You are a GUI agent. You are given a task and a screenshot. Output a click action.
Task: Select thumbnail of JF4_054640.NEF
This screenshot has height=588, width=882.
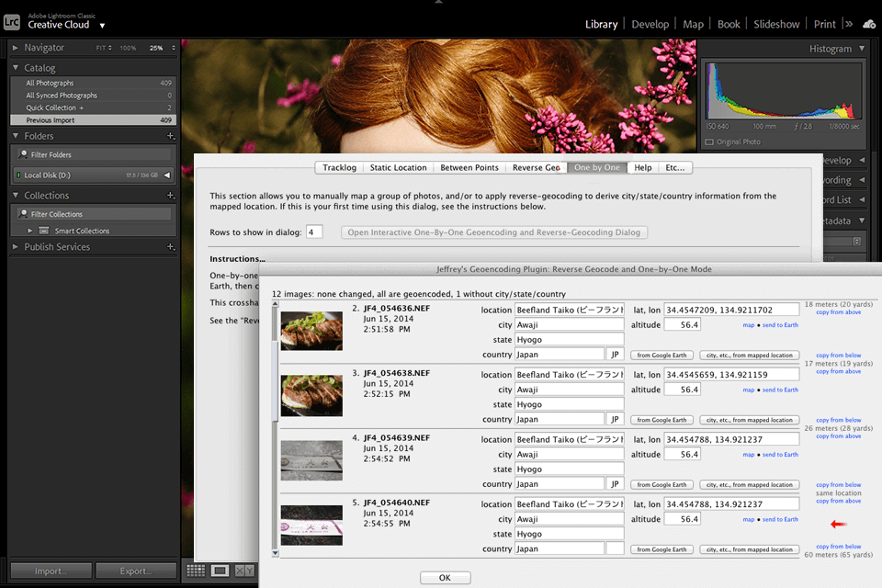[311, 525]
